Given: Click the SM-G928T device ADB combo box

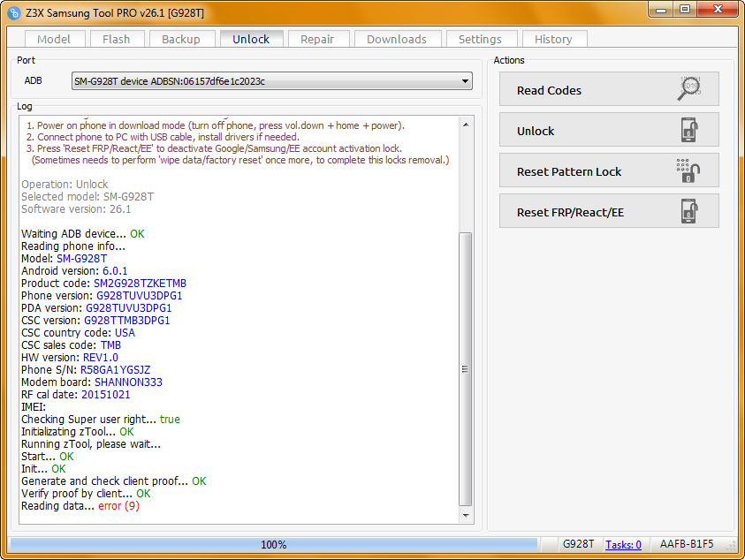Looking at the screenshot, I should pyautogui.click(x=272, y=81).
